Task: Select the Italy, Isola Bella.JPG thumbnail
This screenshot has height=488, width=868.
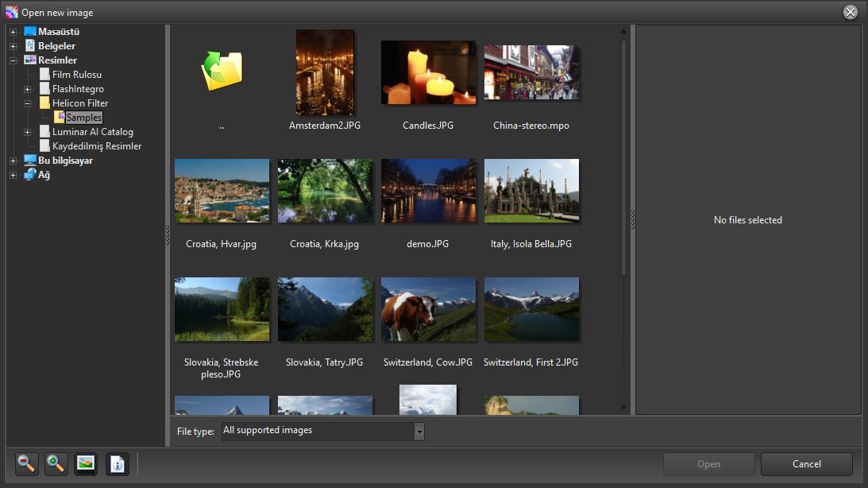Action: tap(531, 191)
